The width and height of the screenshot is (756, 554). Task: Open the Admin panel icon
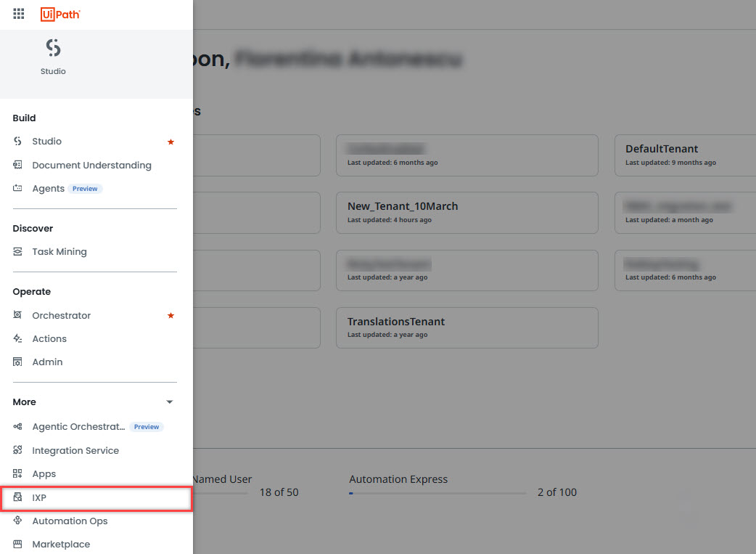pyautogui.click(x=17, y=362)
